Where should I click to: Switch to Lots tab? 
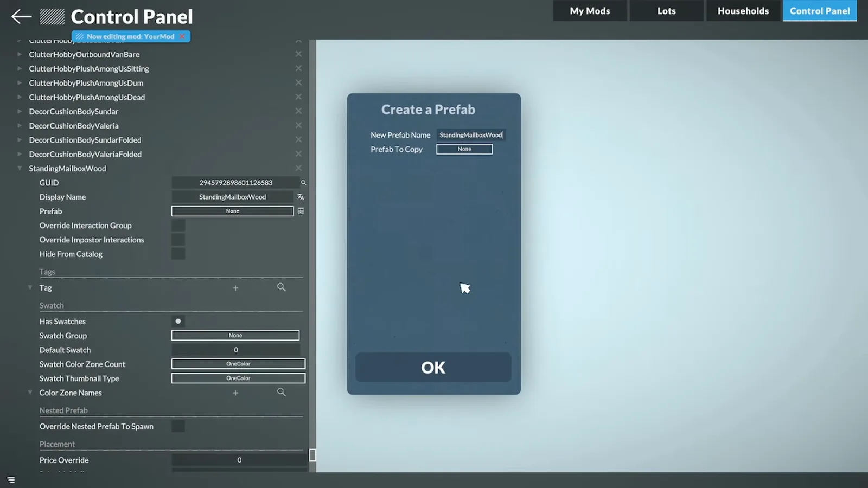click(666, 11)
